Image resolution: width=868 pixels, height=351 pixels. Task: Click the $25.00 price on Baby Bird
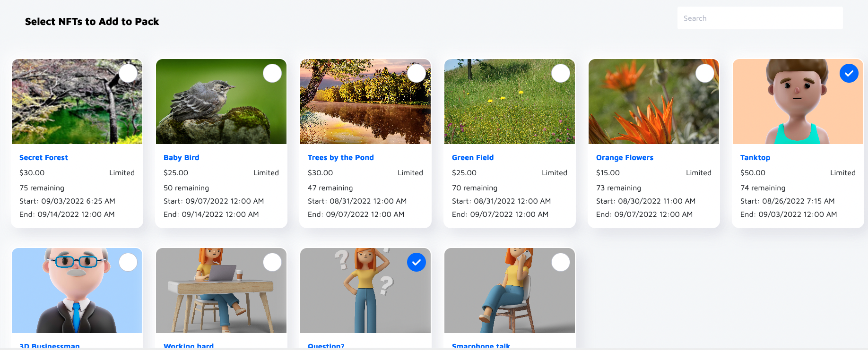click(176, 173)
